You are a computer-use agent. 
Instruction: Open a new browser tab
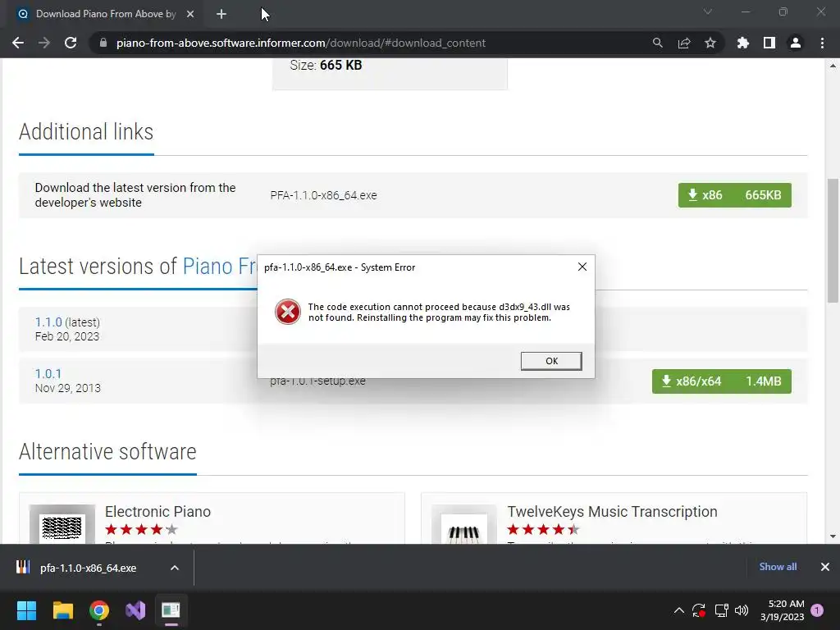[221, 14]
